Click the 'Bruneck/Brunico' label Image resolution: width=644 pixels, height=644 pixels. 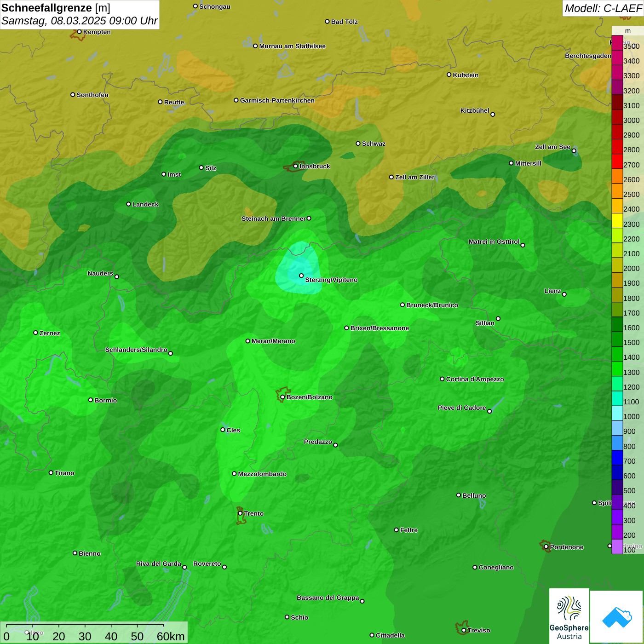pos(432,305)
